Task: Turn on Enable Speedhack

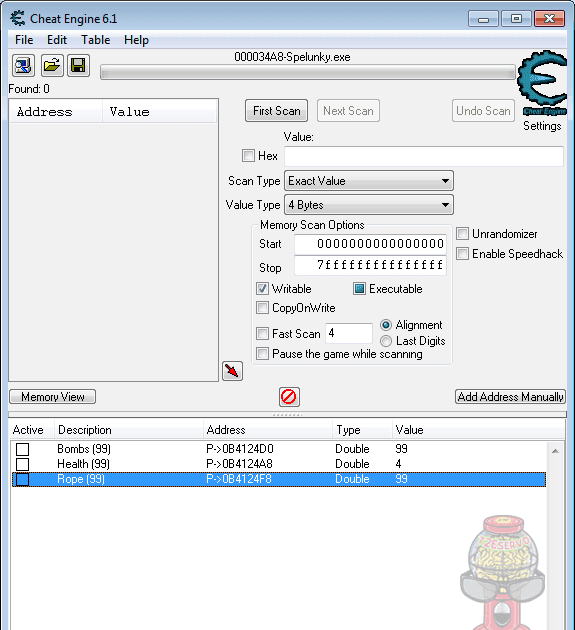Action: (462, 254)
